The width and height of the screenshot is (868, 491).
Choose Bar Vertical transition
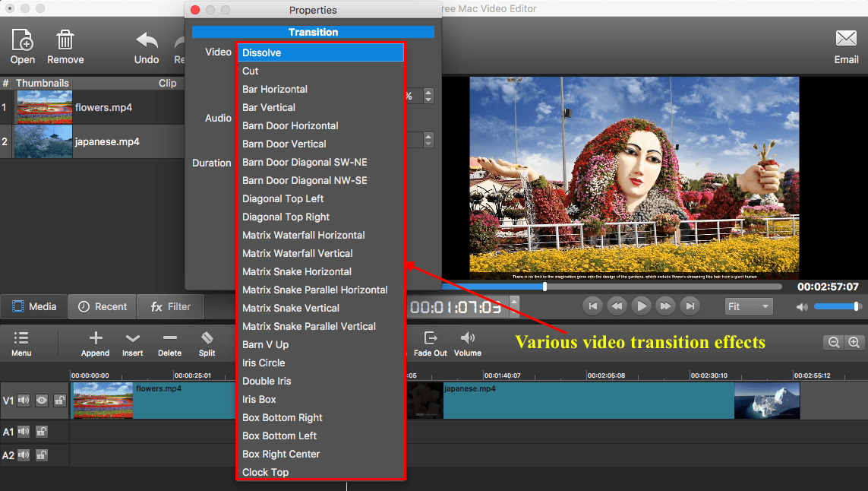click(x=320, y=107)
